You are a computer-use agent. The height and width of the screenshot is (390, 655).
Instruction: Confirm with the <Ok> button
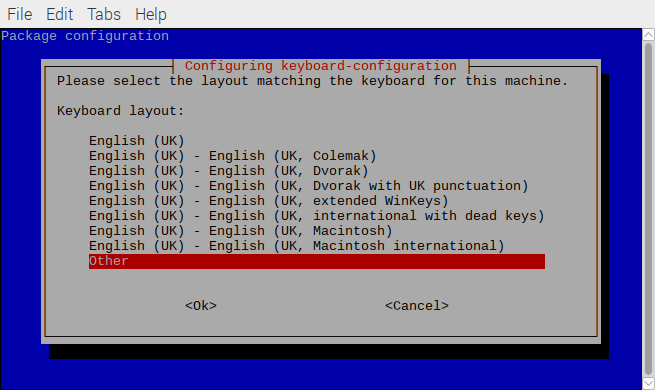coord(201,306)
